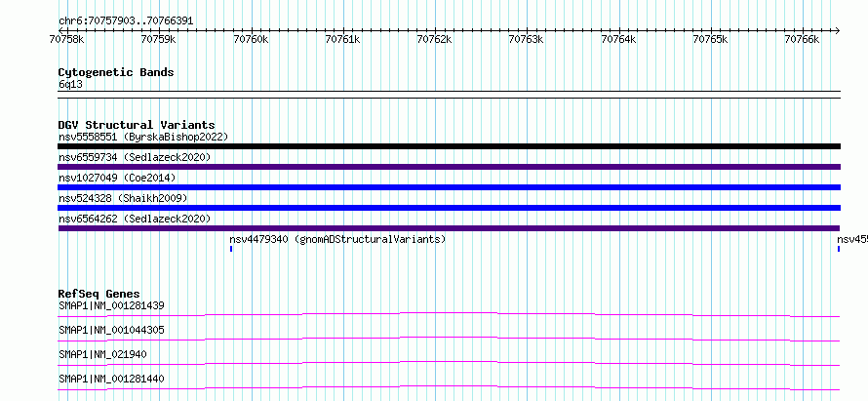
Task: Click the 70766k ruler tick label
Action: click(802, 39)
